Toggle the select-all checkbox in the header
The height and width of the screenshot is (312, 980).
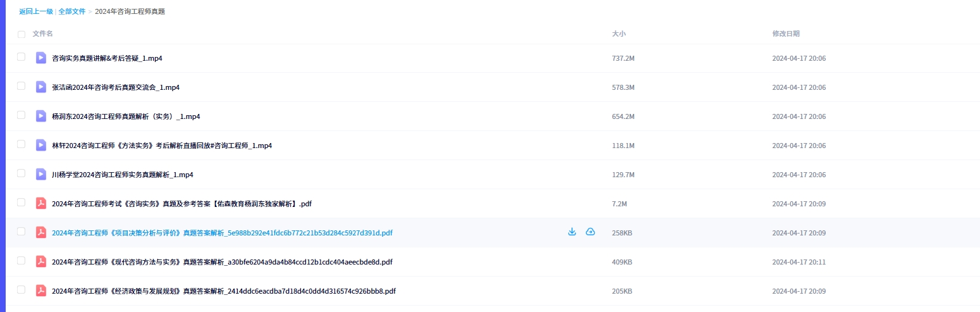(x=21, y=34)
